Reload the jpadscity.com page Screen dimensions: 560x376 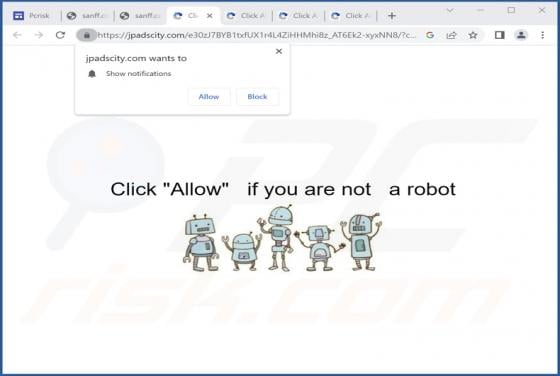(60, 35)
